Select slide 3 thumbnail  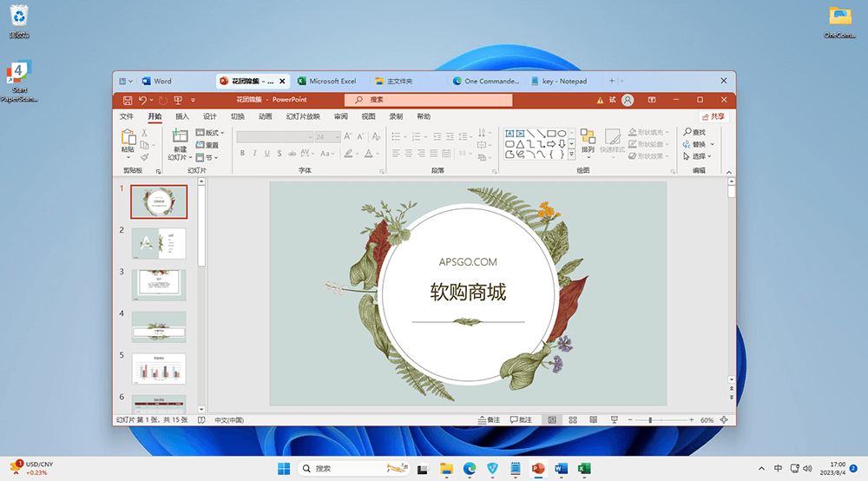(x=159, y=285)
